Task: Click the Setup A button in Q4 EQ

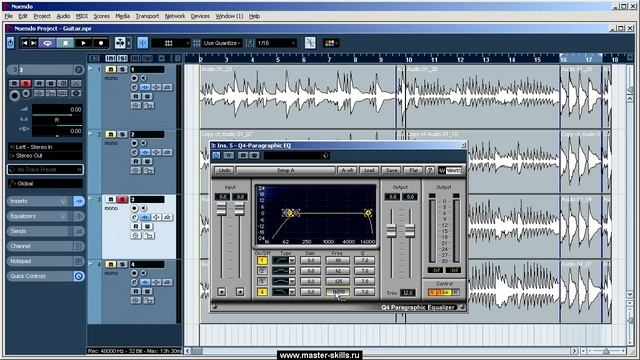Action: (x=286, y=170)
